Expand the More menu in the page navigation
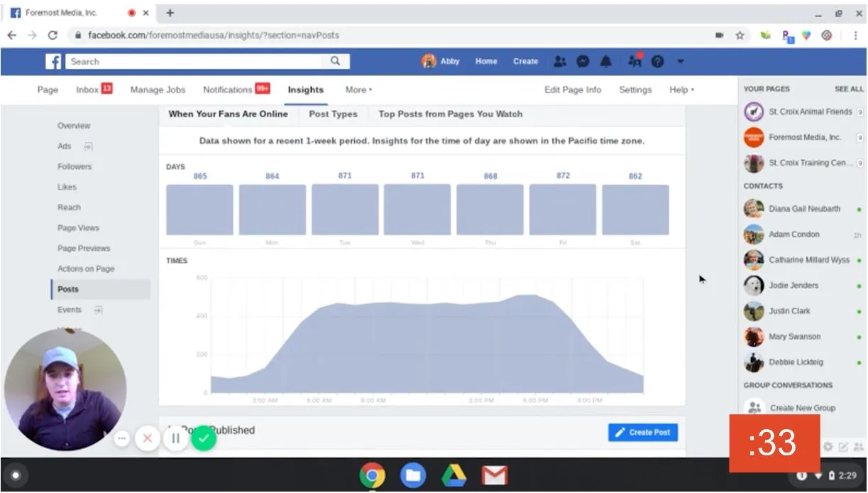The height and width of the screenshot is (493, 868). tap(358, 90)
